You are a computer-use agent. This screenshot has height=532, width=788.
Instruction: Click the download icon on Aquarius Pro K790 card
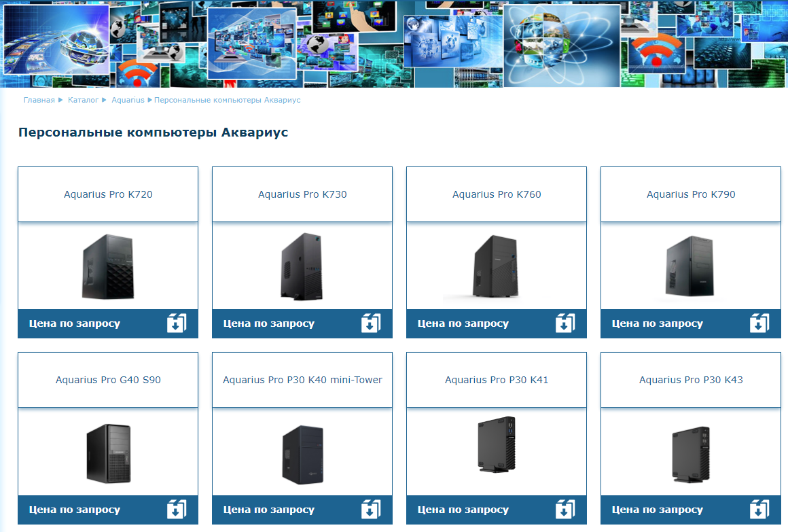tap(759, 323)
